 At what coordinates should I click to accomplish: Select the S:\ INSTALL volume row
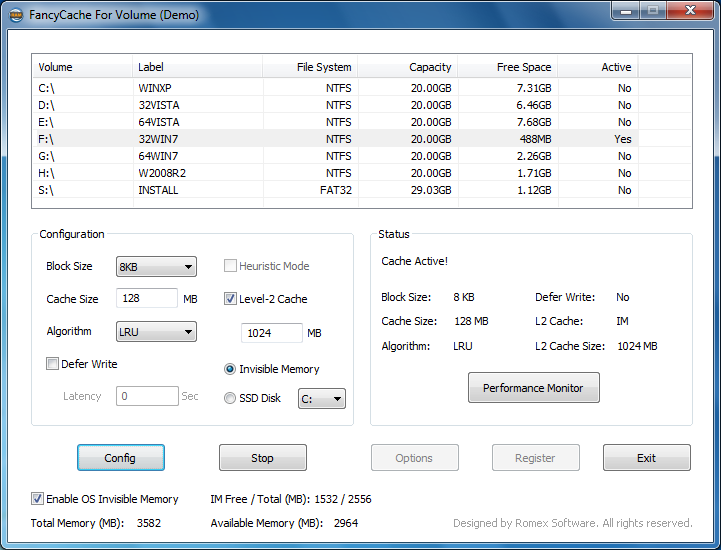tap(200, 190)
